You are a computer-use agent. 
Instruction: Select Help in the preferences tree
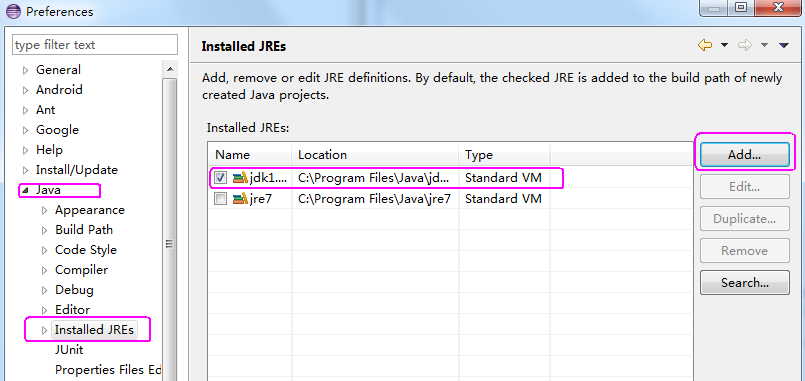coord(49,150)
